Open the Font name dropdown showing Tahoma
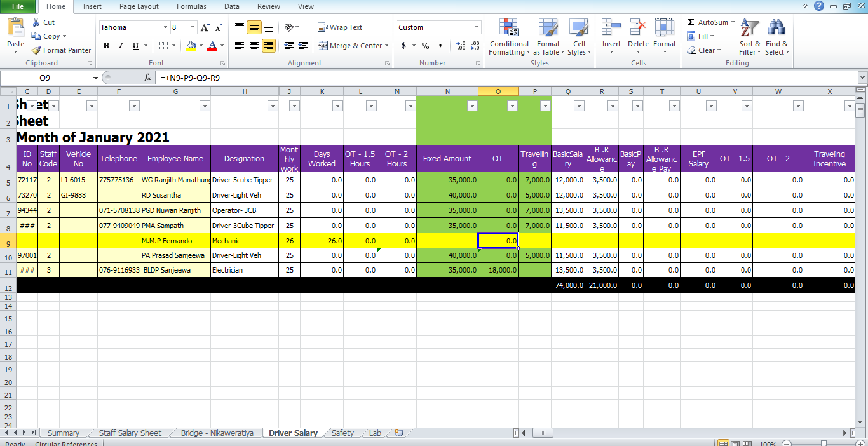Screen dimensions: 868x446 tap(133, 27)
